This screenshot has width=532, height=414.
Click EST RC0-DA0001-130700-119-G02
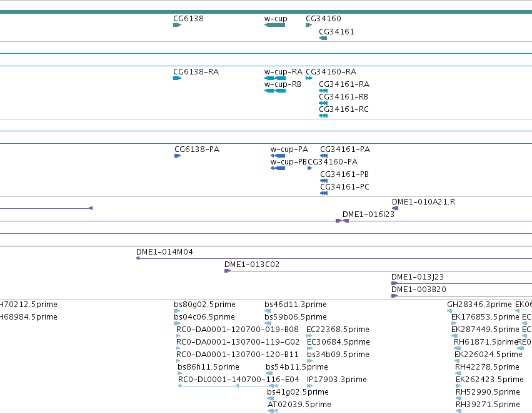238,343
